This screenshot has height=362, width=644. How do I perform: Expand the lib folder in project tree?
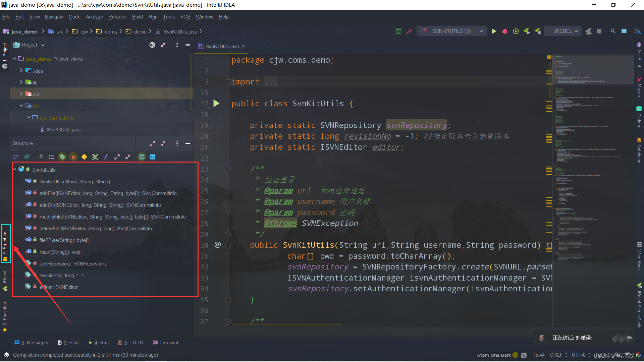point(21,82)
